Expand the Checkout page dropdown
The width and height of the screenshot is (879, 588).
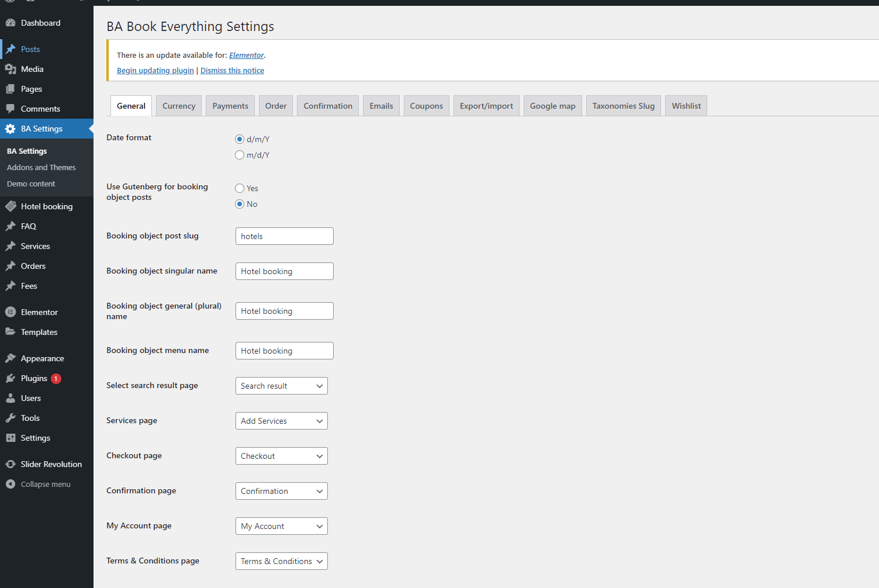(x=281, y=456)
